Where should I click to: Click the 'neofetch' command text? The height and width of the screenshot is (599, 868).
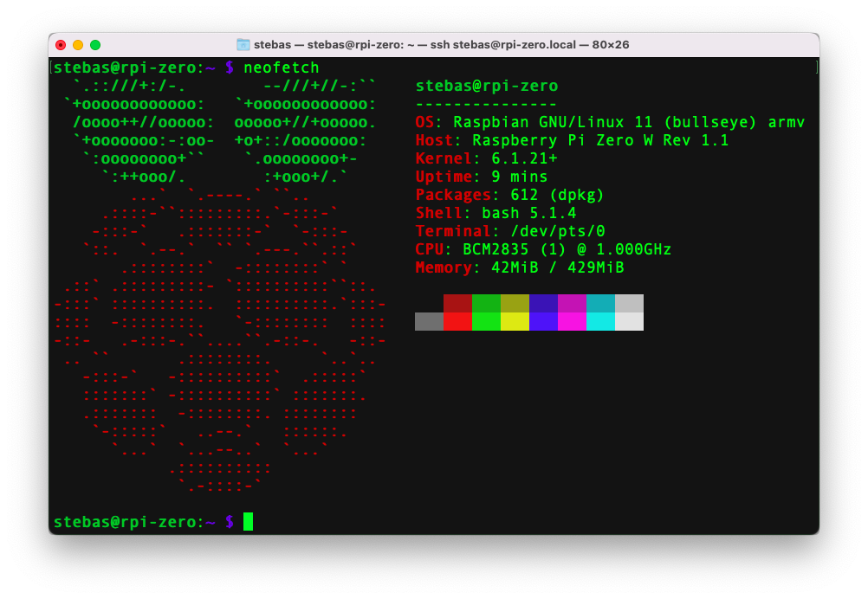282,68
